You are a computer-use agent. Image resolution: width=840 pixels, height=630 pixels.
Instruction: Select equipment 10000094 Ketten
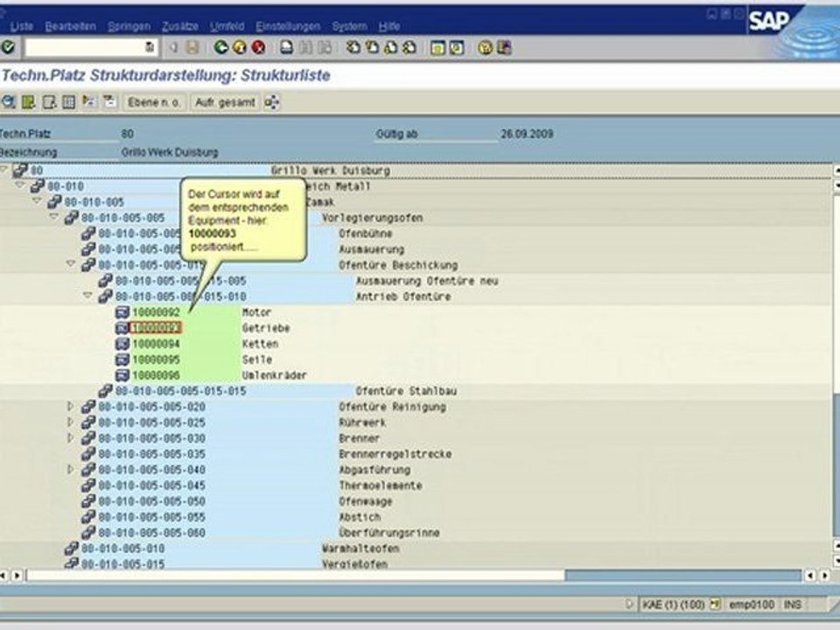point(156,343)
